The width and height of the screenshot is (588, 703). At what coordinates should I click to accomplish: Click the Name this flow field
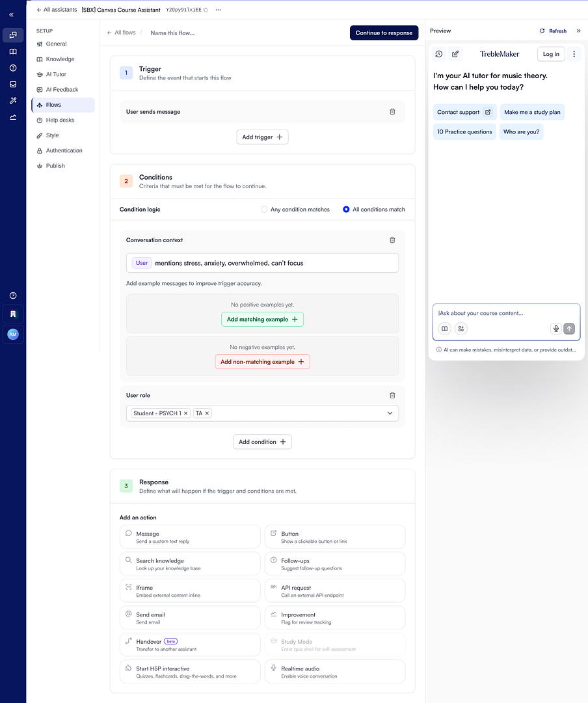[172, 33]
